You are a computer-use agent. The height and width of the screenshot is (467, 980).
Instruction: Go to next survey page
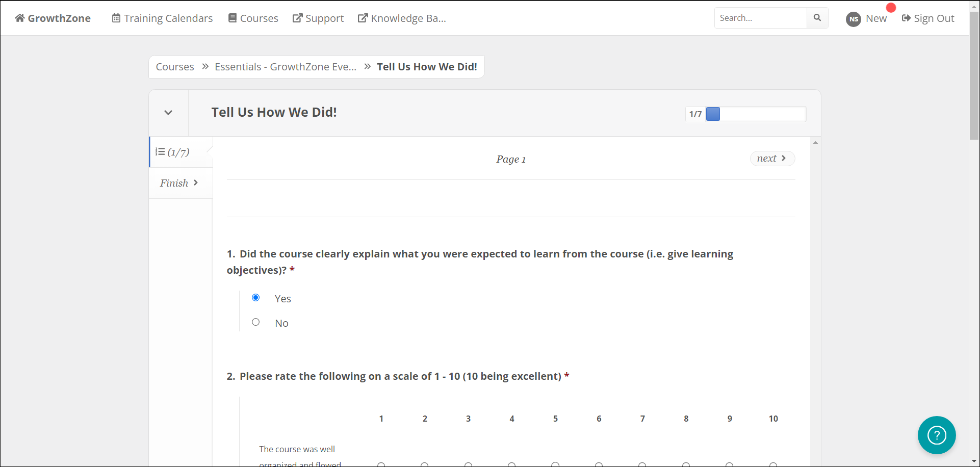point(772,159)
